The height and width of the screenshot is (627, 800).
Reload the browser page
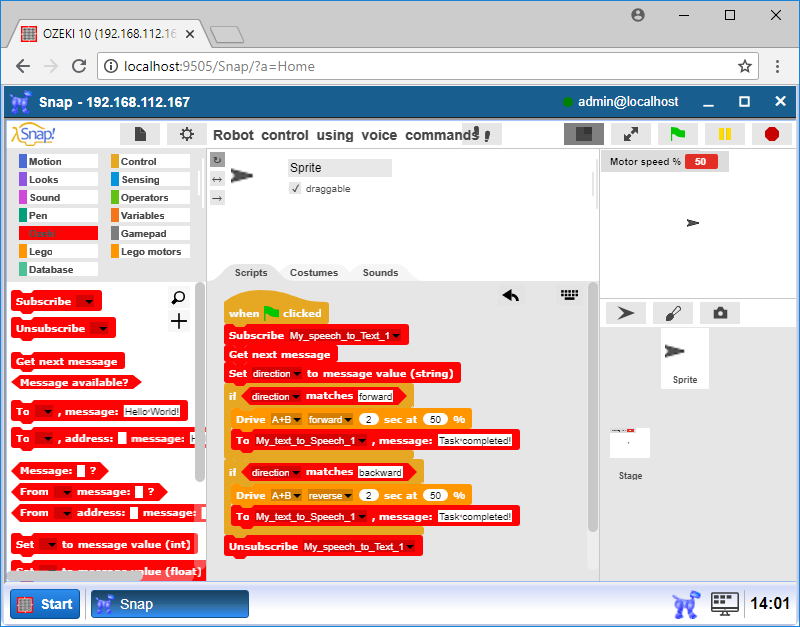tap(79, 66)
